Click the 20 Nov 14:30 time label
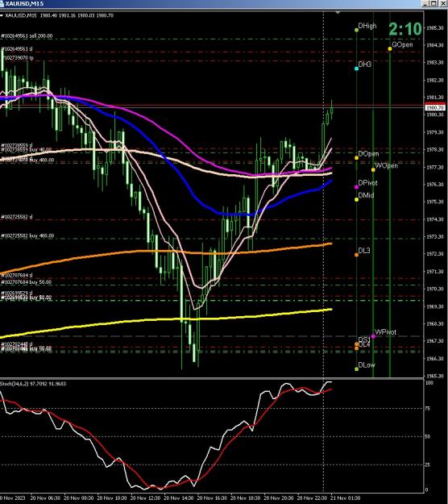448x504 pixels. pyautogui.click(x=179, y=498)
